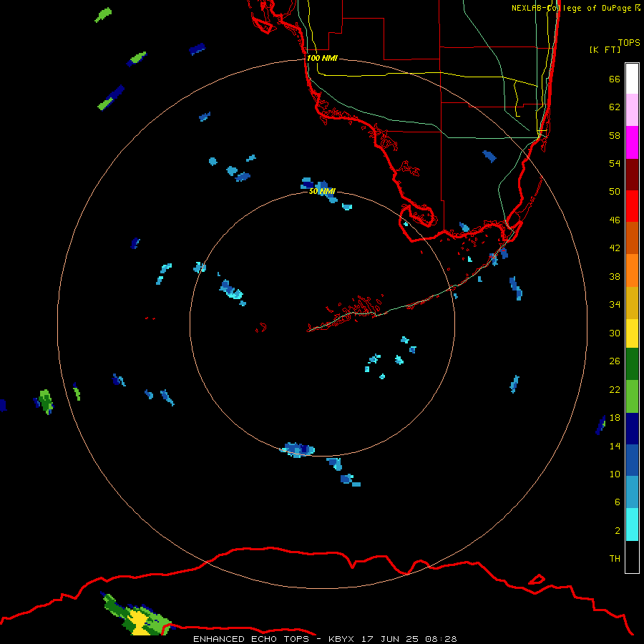Choose the dark orange legend swatch

pos(632,238)
